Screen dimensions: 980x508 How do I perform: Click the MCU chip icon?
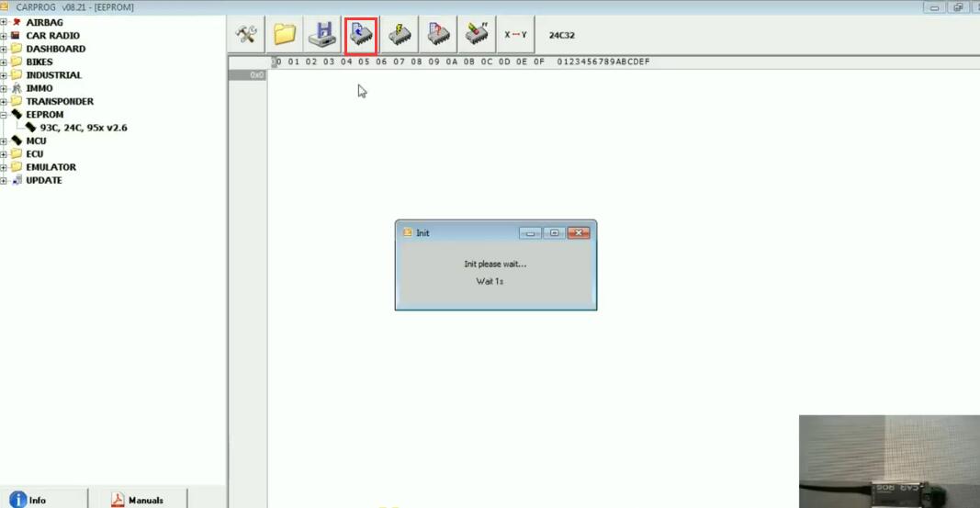pos(17,141)
